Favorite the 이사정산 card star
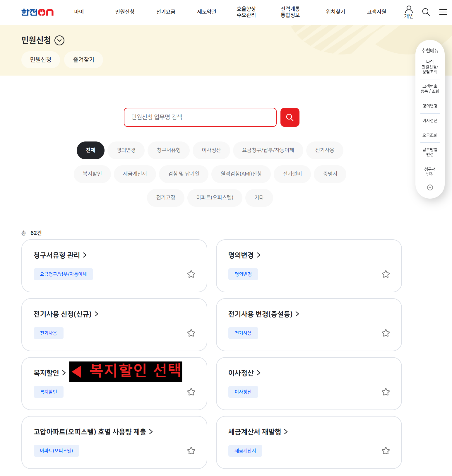 pyautogui.click(x=386, y=392)
